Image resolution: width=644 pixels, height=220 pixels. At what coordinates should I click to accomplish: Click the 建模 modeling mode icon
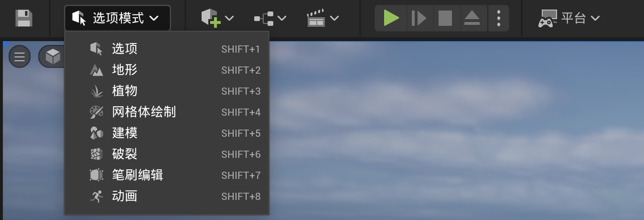[97, 133]
